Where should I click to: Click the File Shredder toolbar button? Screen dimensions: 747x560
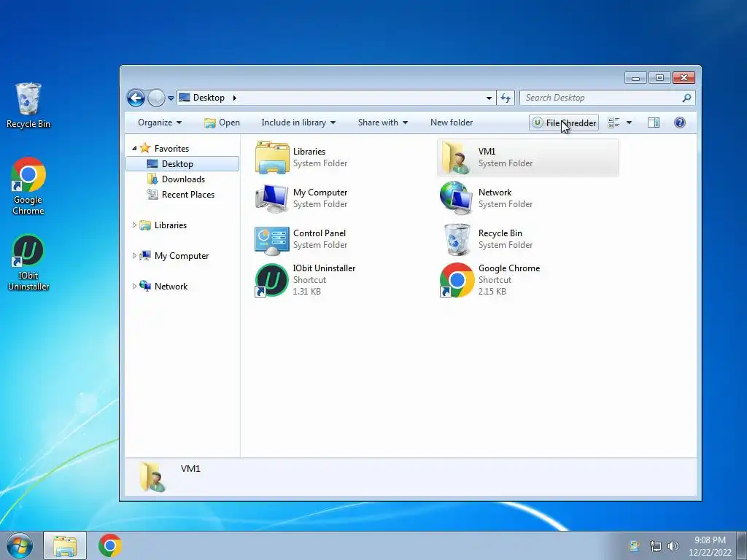(x=564, y=122)
